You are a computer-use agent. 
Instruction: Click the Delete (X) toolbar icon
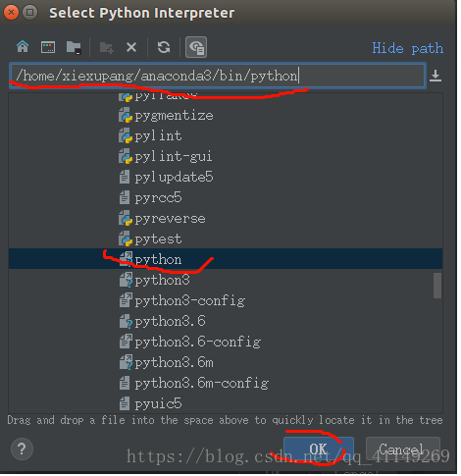pyautogui.click(x=131, y=48)
